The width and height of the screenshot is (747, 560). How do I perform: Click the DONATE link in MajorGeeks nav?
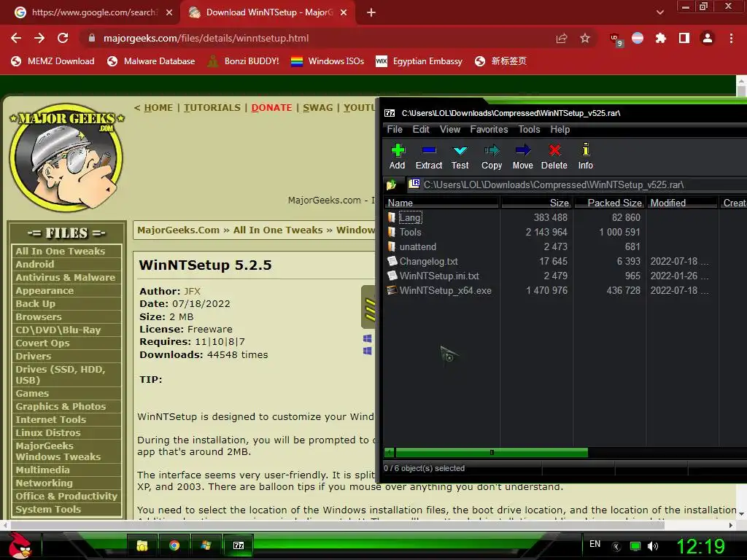(271, 108)
